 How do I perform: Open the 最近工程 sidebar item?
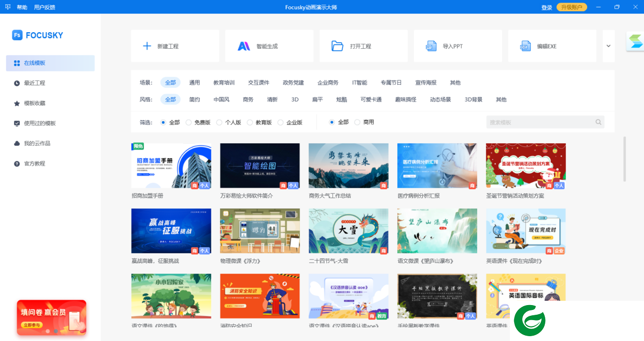pos(50,83)
